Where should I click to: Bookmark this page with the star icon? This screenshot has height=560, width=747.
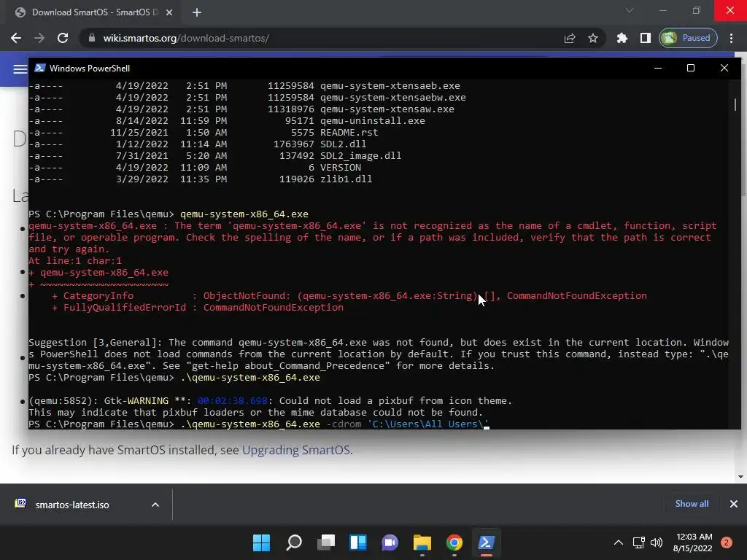592,38
